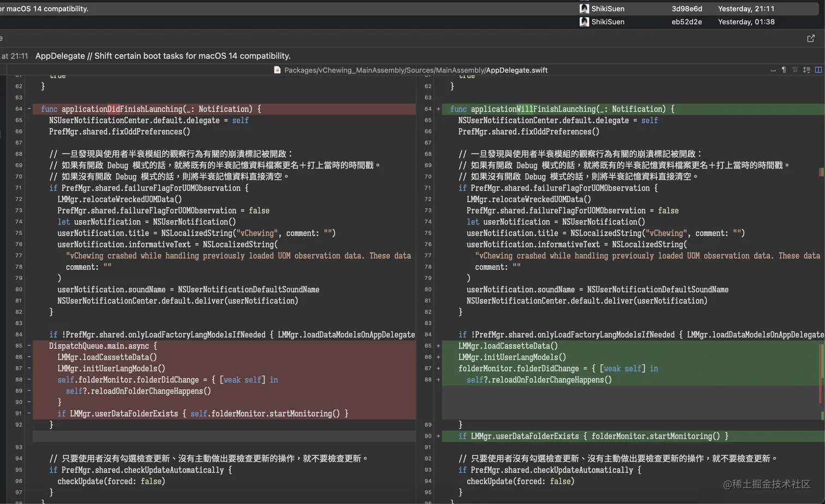Click LMMgr.relocateWreckedUOMData() in the new-version pane
The height and width of the screenshot is (504, 825).
click(x=529, y=199)
